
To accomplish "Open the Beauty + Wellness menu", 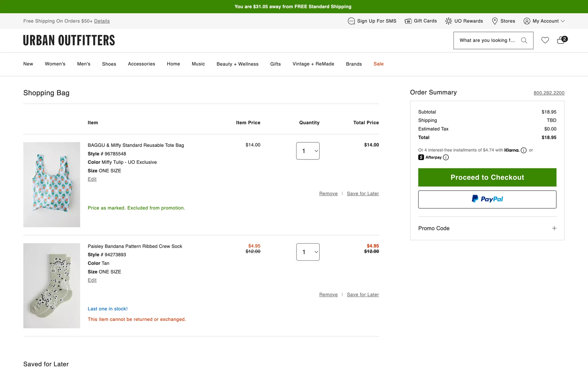I will pos(237,64).
